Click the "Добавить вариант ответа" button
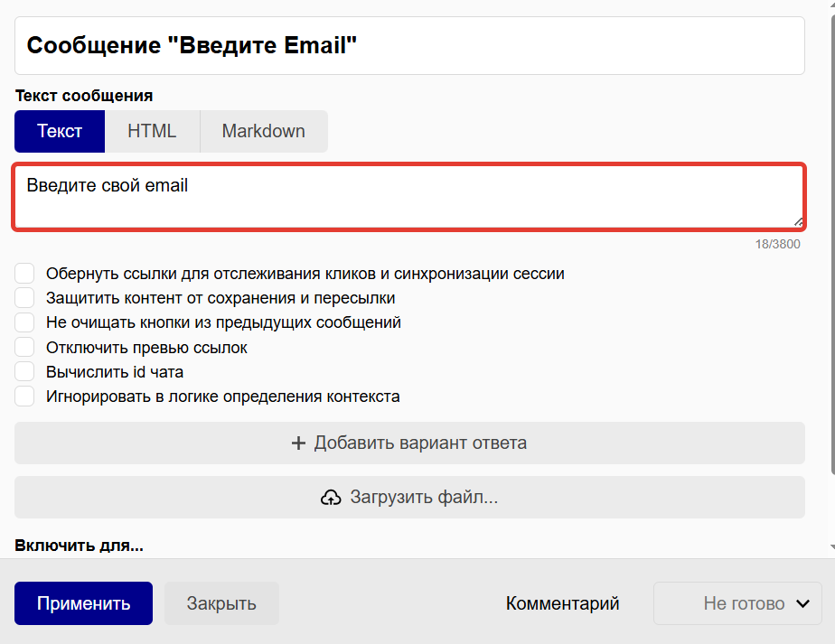Viewport: 835px width, 644px height. pos(408,443)
